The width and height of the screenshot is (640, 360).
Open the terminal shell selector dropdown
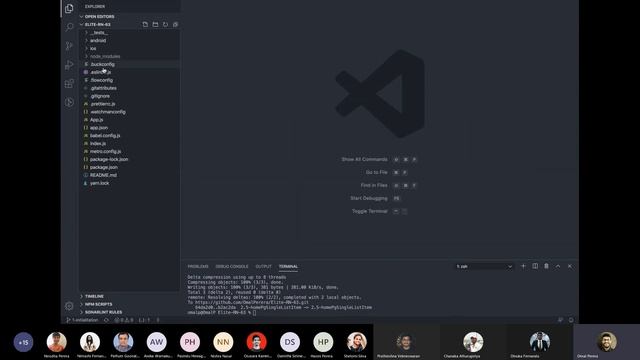point(484,266)
